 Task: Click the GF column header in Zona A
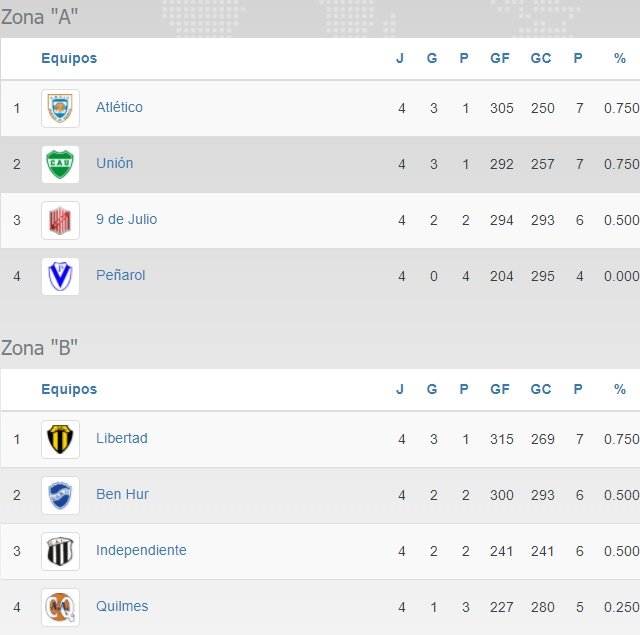pyautogui.click(x=500, y=58)
